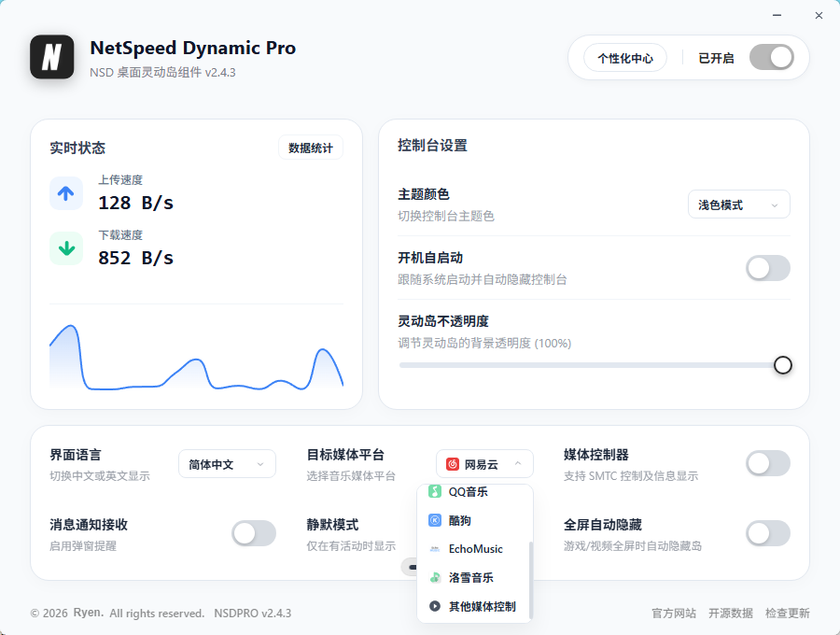Click the 浅色模式 dropdown chevron

(774, 205)
